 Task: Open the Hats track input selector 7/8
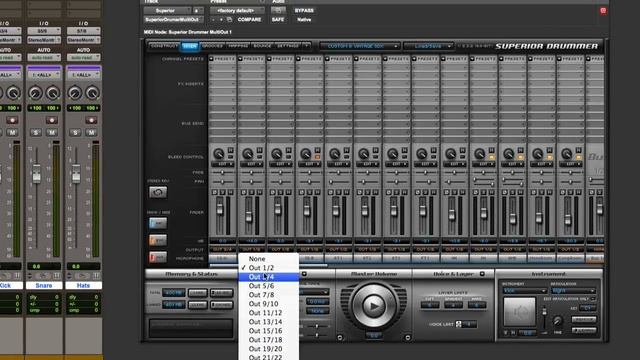(83, 31)
